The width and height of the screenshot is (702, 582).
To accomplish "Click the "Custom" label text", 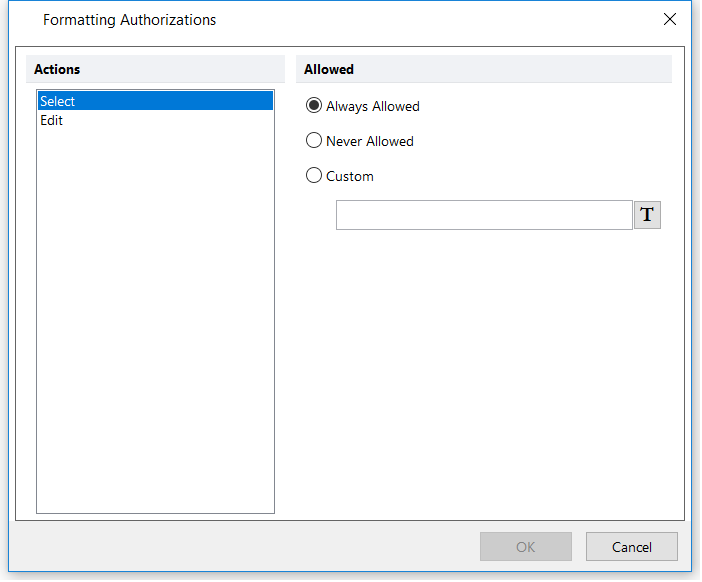I will point(350,176).
